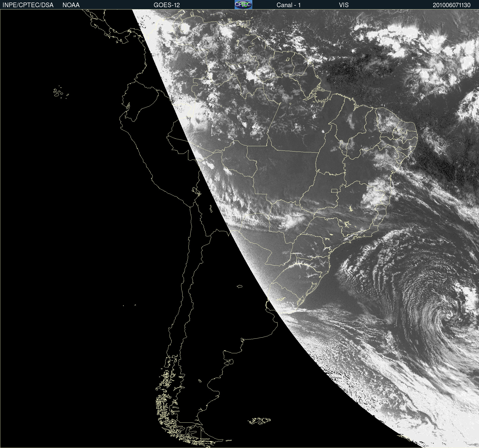Click the GOES-12 satellite label
Viewport: 479px width, 448px height.
(x=167, y=5)
